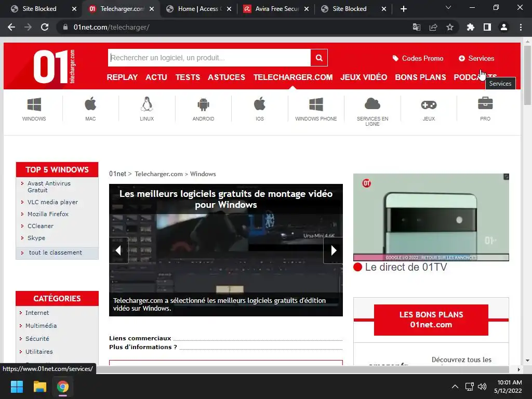Click the translate page icon
The width and height of the screenshot is (532, 399).
(x=417, y=27)
